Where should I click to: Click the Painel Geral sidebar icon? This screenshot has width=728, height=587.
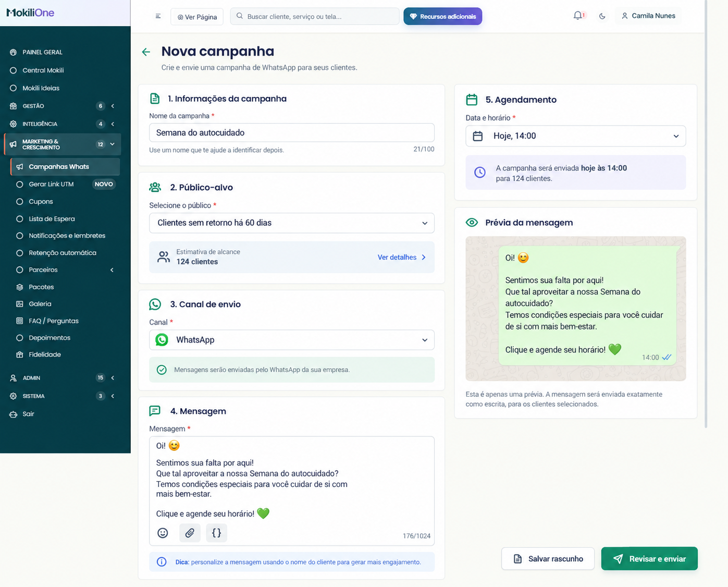[13, 52]
